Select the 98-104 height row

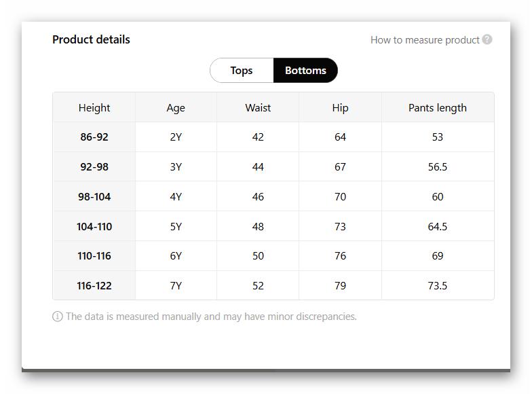coord(94,197)
